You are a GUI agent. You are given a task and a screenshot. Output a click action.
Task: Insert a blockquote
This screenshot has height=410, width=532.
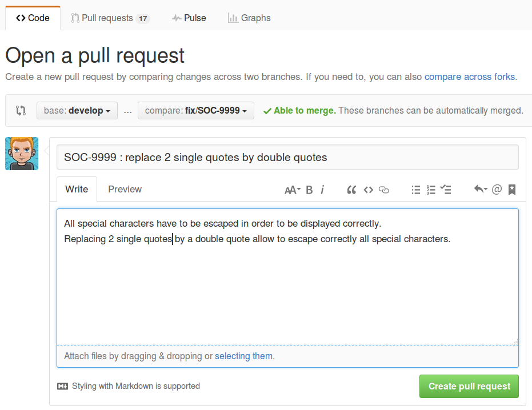coord(351,190)
